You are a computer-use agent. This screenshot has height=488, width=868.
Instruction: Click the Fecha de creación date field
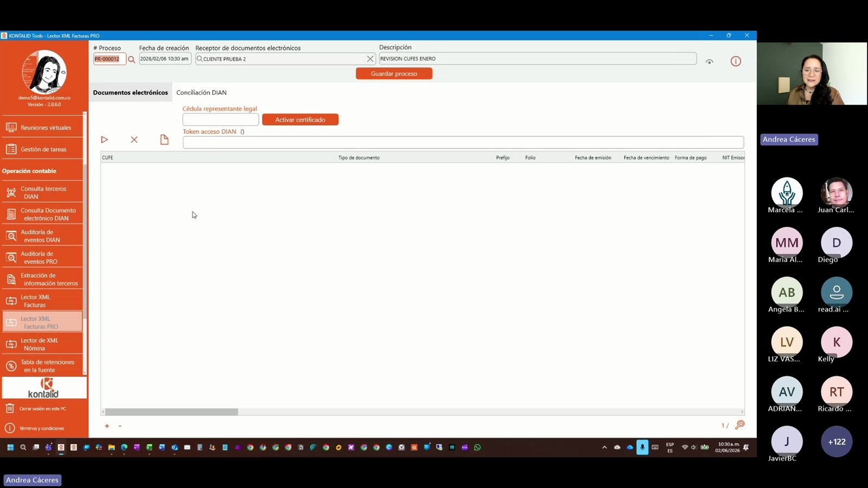tap(165, 59)
